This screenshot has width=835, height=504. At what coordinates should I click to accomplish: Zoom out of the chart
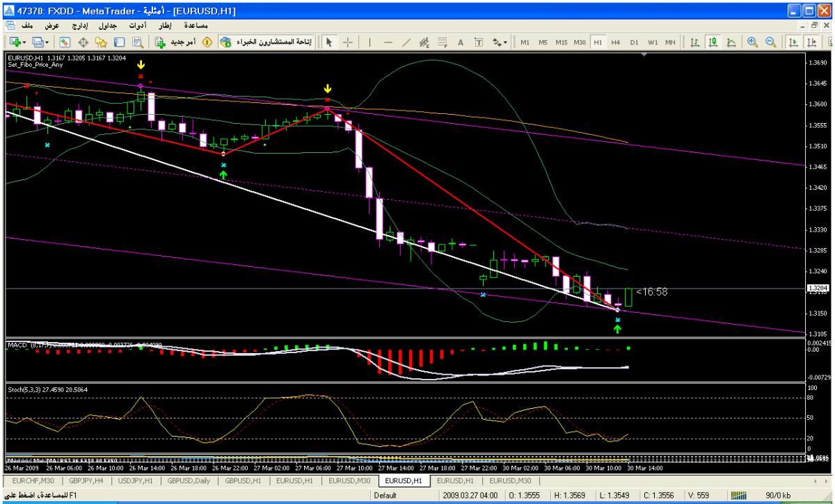tap(770, 41)
